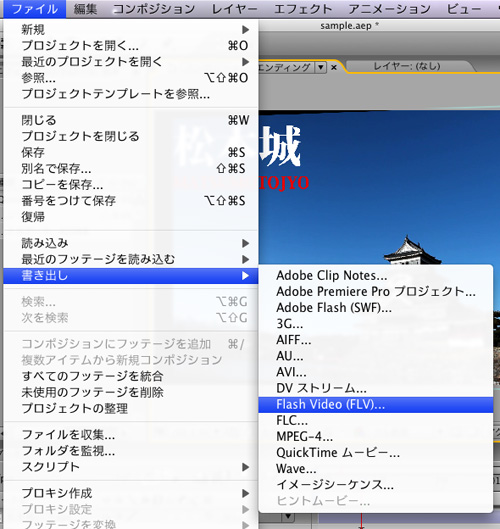Expand the 新規 submenu
The image size is (500, 529).
[131, 30]
